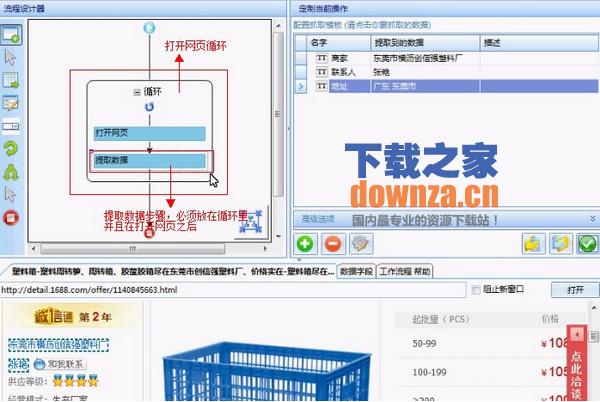Click the 广东 东莞市 data cell
Image resolution: width=600 pixels, height=402 pixels.
tap(425, 86)
